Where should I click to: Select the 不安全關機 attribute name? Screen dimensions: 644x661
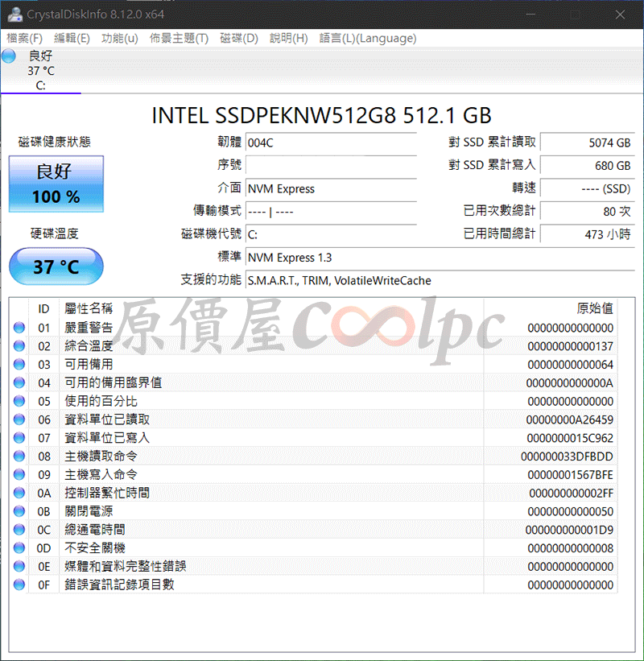(95, 548)
